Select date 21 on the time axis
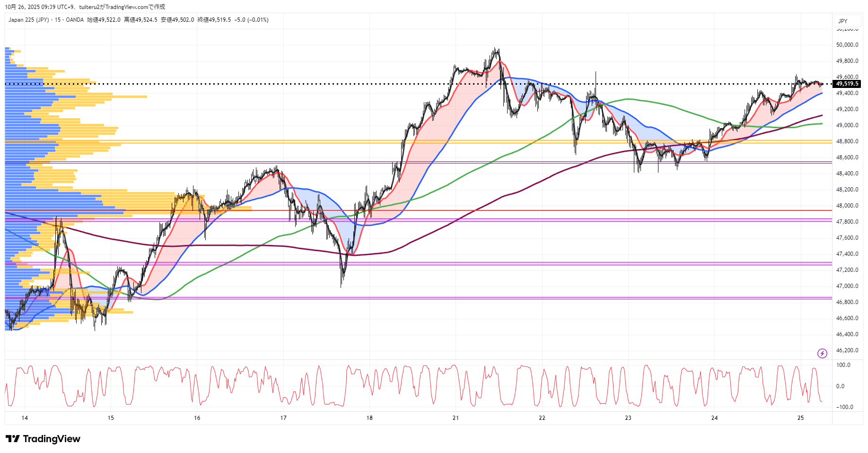The width and height of the screenshot is (868, 453). coord(456,418)
